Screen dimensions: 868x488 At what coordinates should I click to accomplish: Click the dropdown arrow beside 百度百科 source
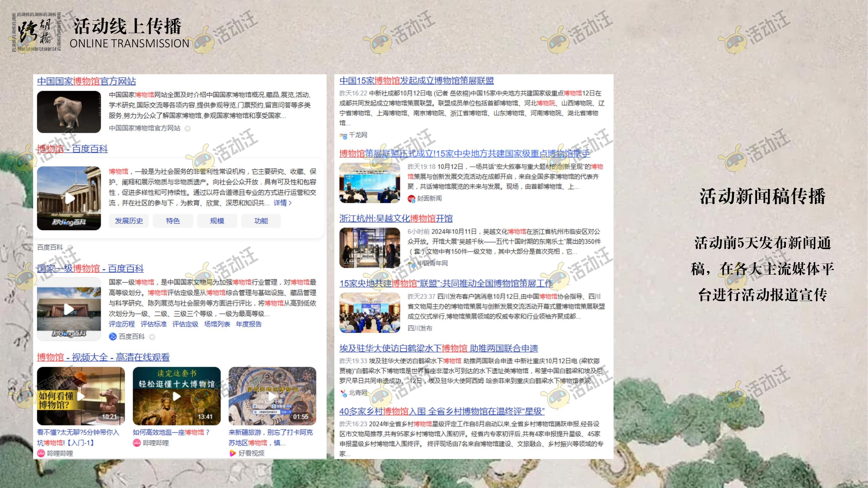tap(152, 337)
